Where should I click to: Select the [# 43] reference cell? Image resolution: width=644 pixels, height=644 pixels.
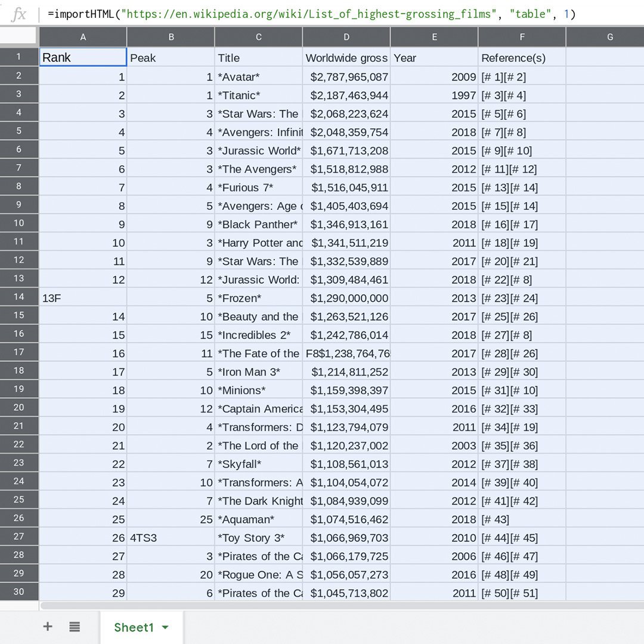pyautogui.click(x=522, y=519)
